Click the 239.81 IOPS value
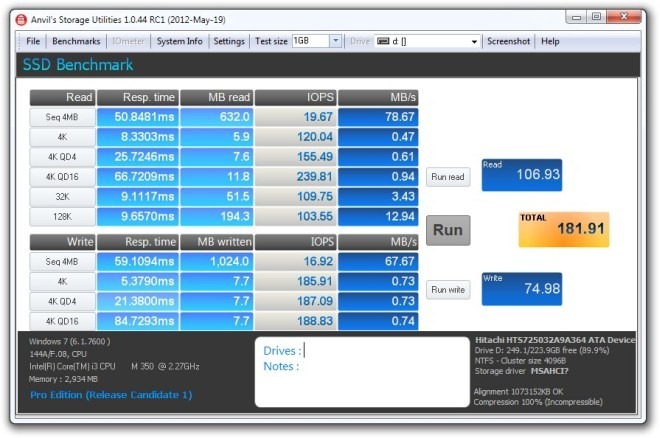The image size is (660, 438). pos(295,177)
